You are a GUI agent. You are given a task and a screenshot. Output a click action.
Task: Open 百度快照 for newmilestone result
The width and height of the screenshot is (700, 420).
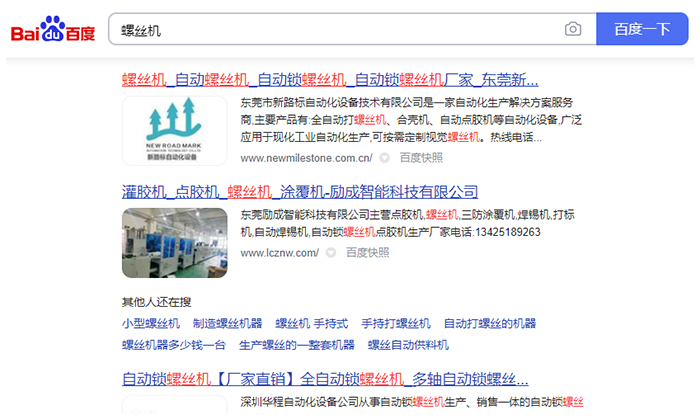421,158
